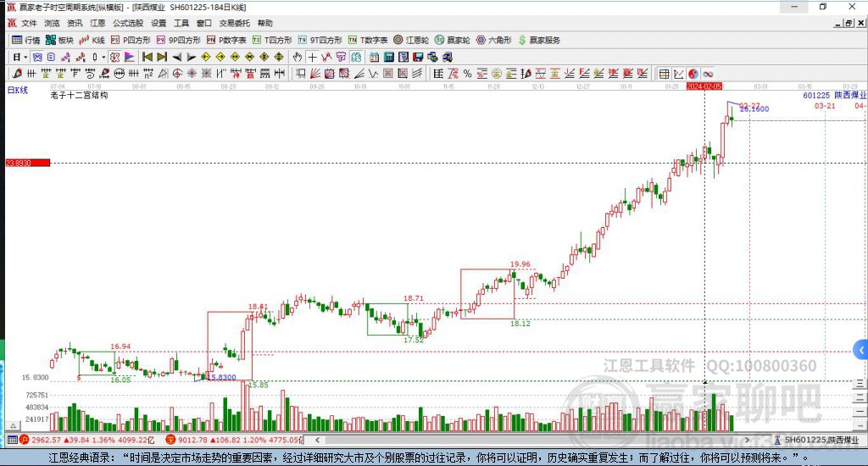Image resolution: width=868 pixels, height=466 pixels.
Task: Click the last yellow diamond icon
Action: 278,57
